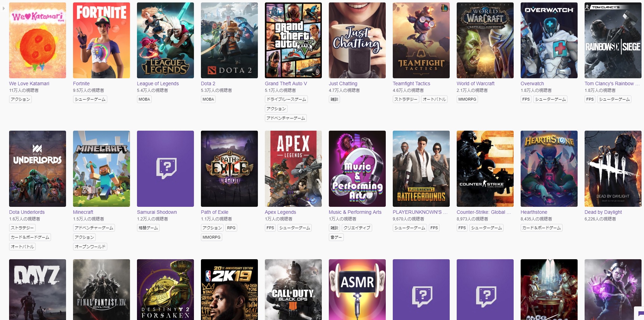
Task: Open the Grand Theft Auto V cover art
Action: click(293, 41)
